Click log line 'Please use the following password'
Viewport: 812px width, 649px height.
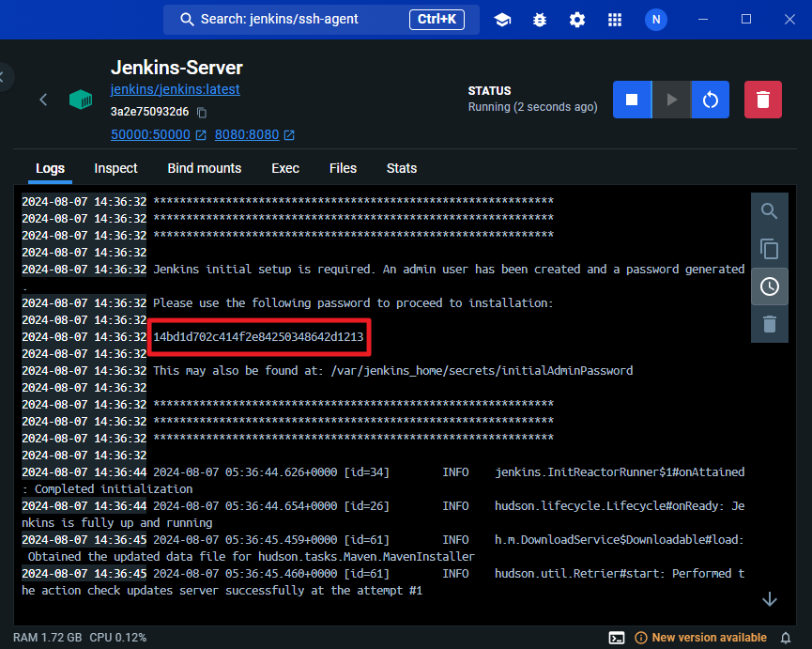click(x=353, y=303)
